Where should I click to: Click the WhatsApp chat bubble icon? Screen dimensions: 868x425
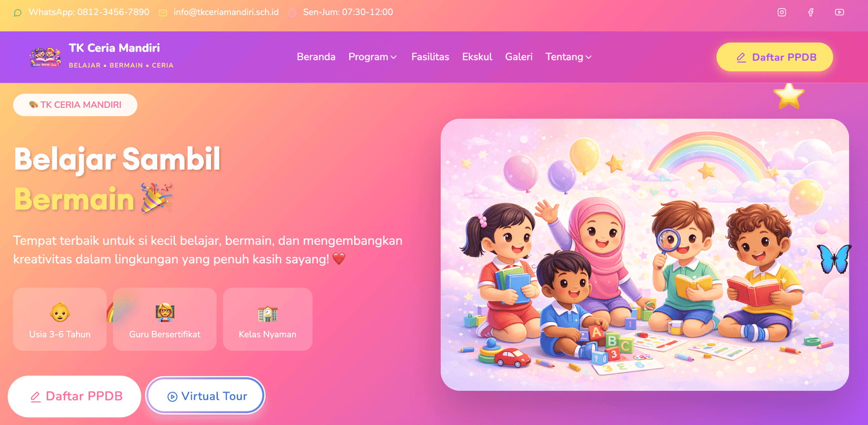point(18,12)
